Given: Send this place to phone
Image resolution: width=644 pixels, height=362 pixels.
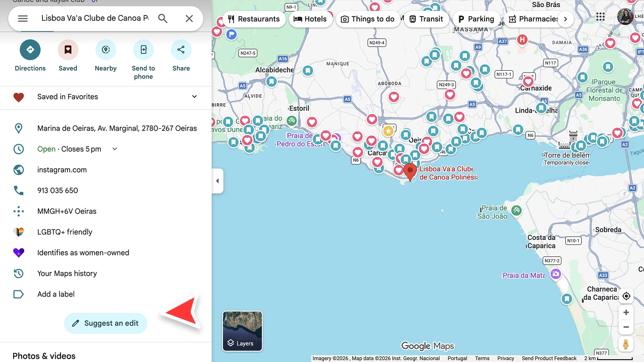Looking at the screenshot, I should [x=143, y=50].
